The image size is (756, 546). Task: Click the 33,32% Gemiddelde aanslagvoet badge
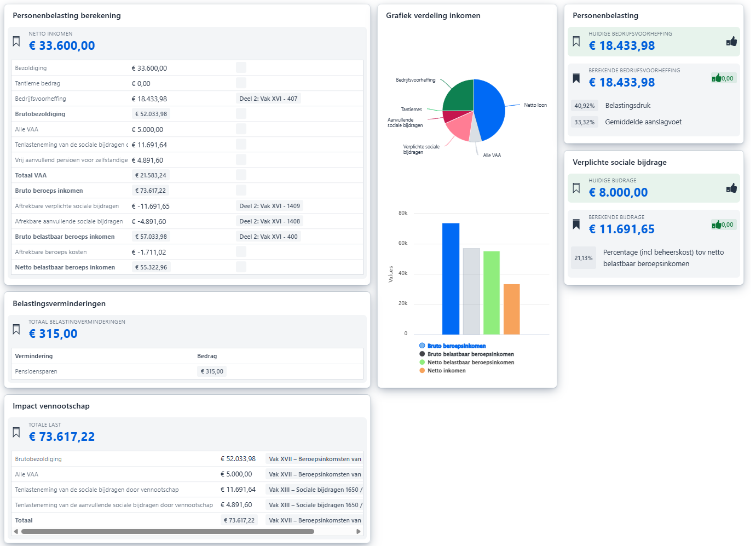click(584, 122)
